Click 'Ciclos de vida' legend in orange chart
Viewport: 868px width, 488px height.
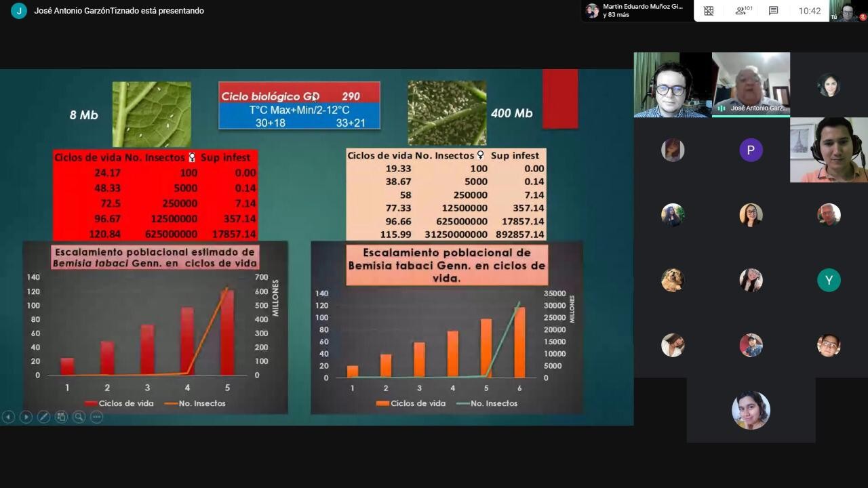pos(411,403)
